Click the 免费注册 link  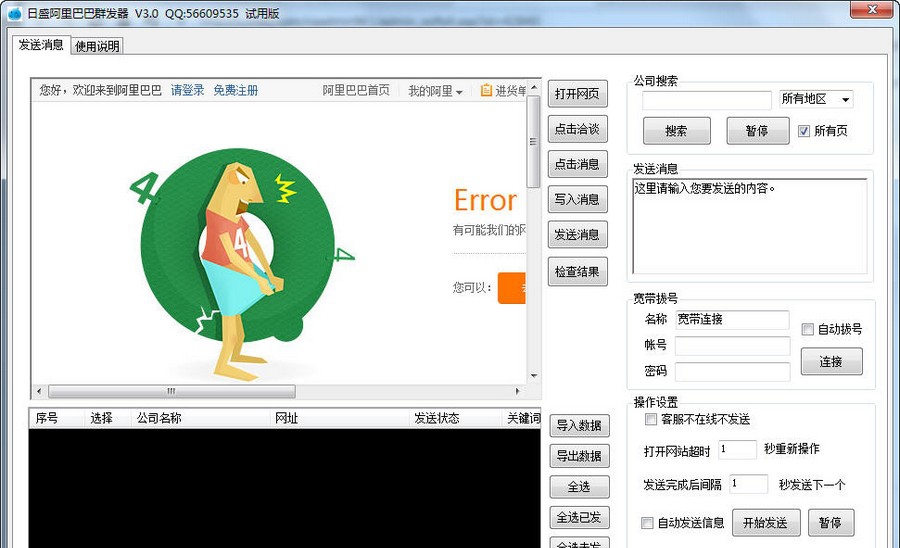click(235, 90)
